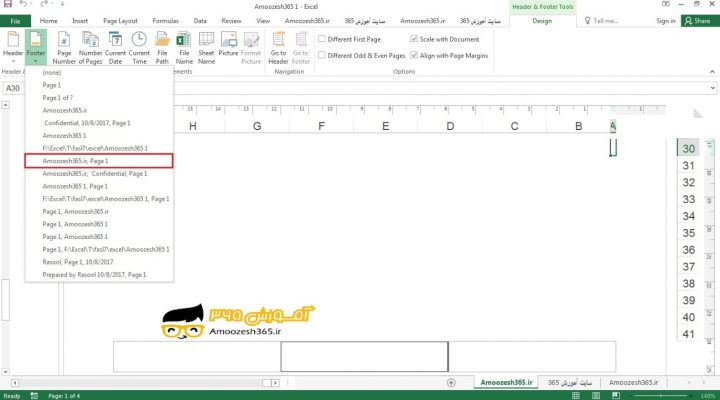Adjust the zoom slider in status bar
720x400 pixels.
[x=661, y=395]
